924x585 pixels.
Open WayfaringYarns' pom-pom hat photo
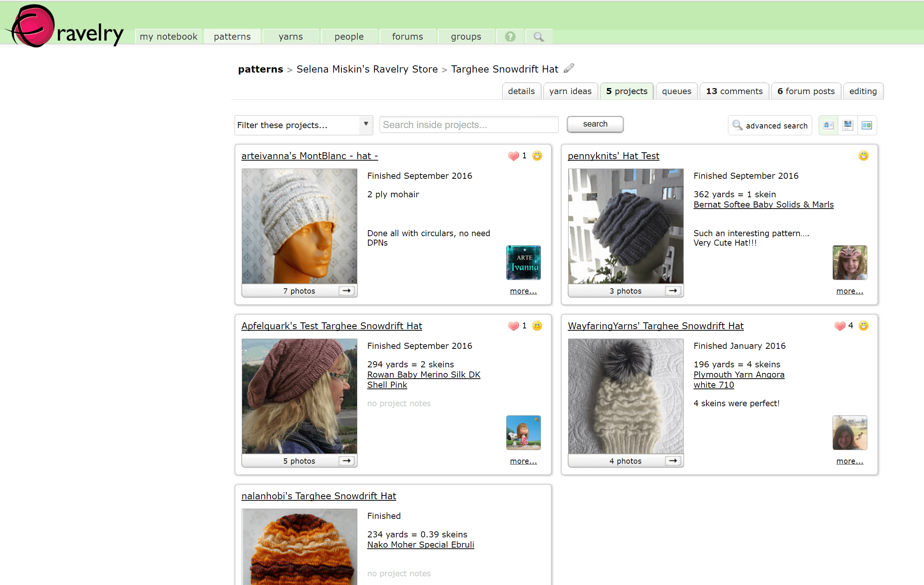click(x=626, y=396)
